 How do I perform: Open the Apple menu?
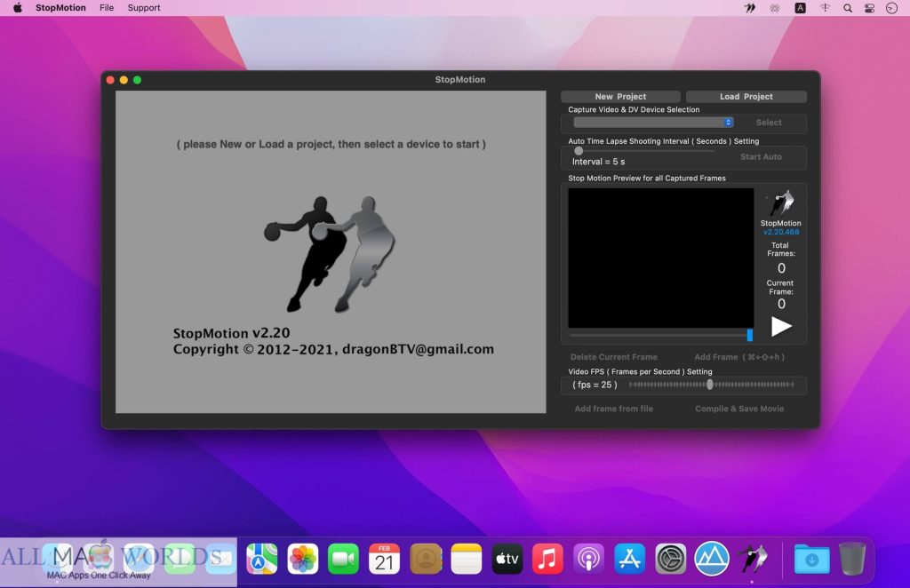coord(18,7)
